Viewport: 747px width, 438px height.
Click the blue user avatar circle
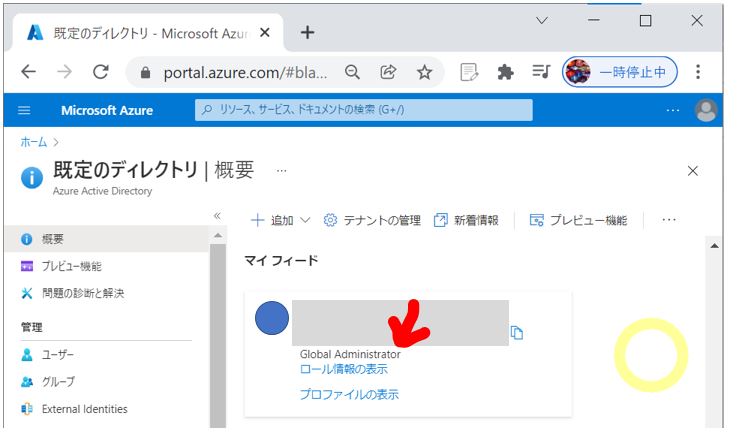(x=272, y=318)
